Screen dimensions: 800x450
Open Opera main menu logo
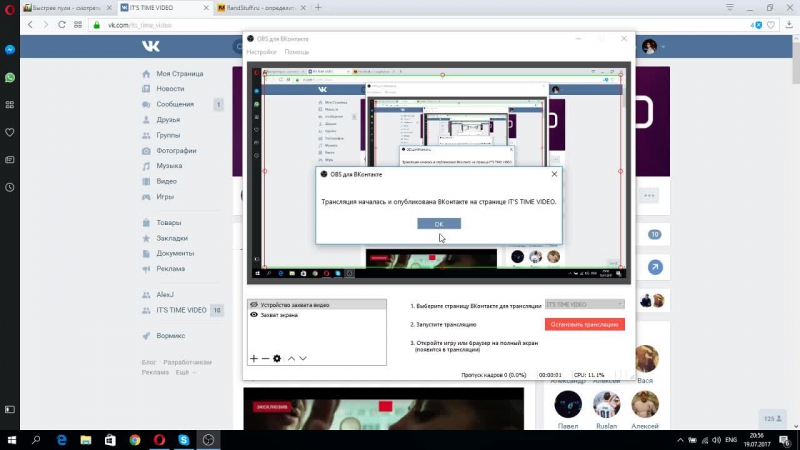[10, 8]
